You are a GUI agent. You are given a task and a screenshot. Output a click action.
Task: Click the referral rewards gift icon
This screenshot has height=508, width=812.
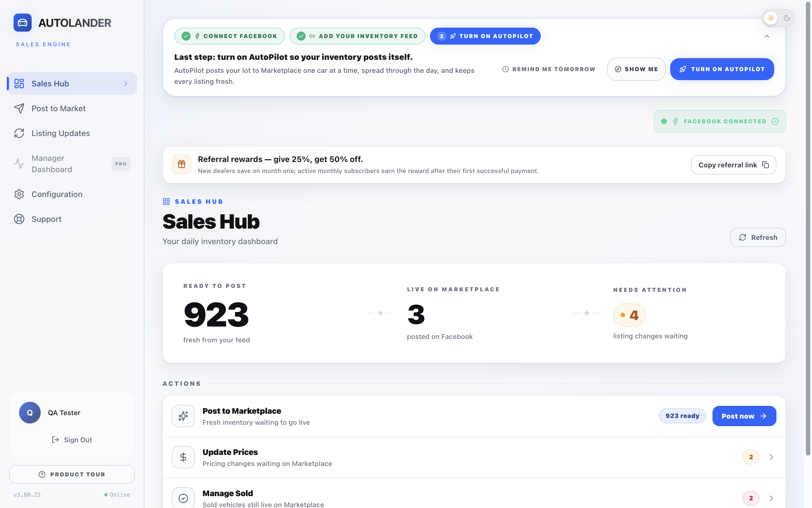point(182,164)
